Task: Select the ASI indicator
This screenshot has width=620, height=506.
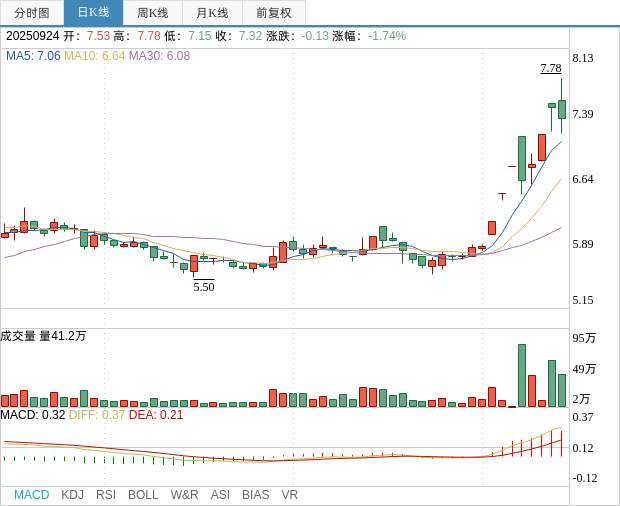Action: (x=220, y=495)
